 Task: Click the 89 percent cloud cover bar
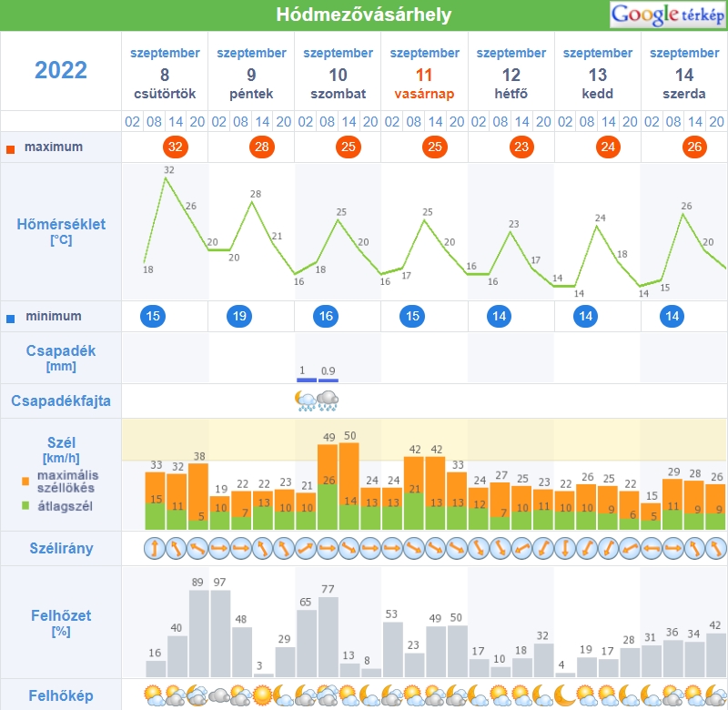(198, 634)
